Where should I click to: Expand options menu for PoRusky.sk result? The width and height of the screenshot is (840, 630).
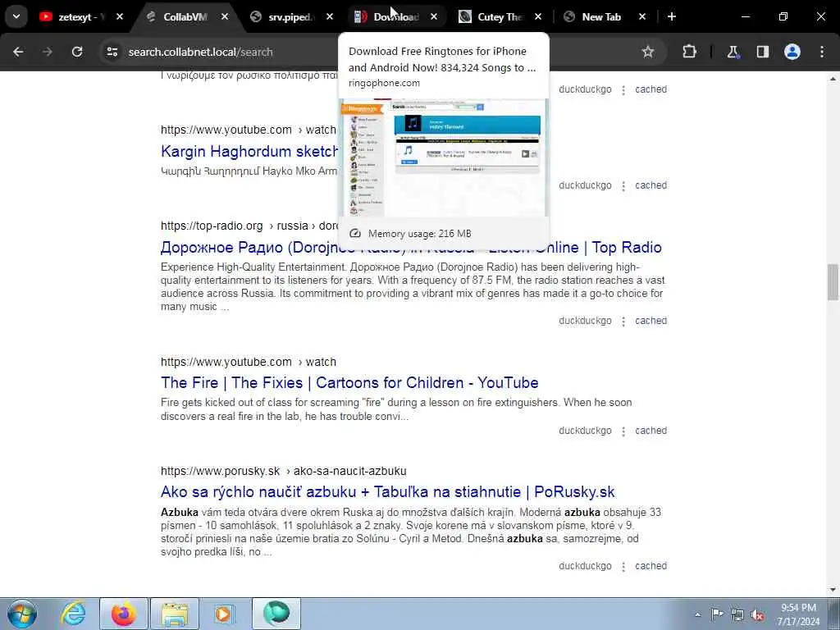click(x=623, y=567)
